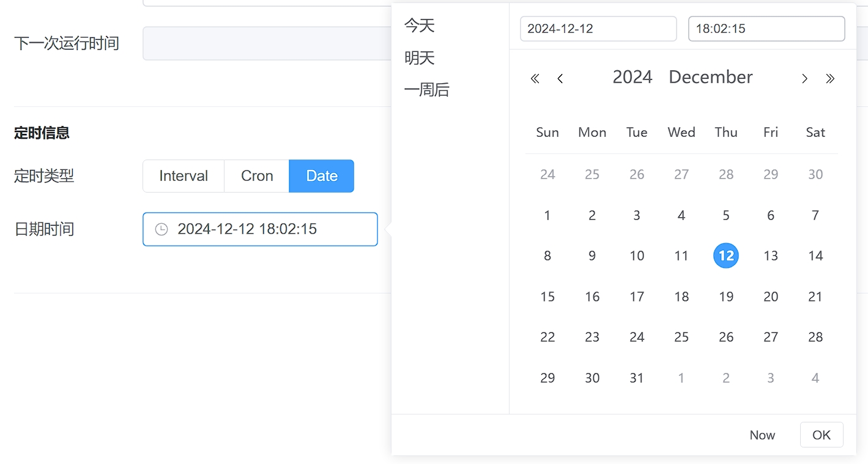Screen dimensions: 868x464
Task: Select Interval timing type
Action: (x=184, y=176)
